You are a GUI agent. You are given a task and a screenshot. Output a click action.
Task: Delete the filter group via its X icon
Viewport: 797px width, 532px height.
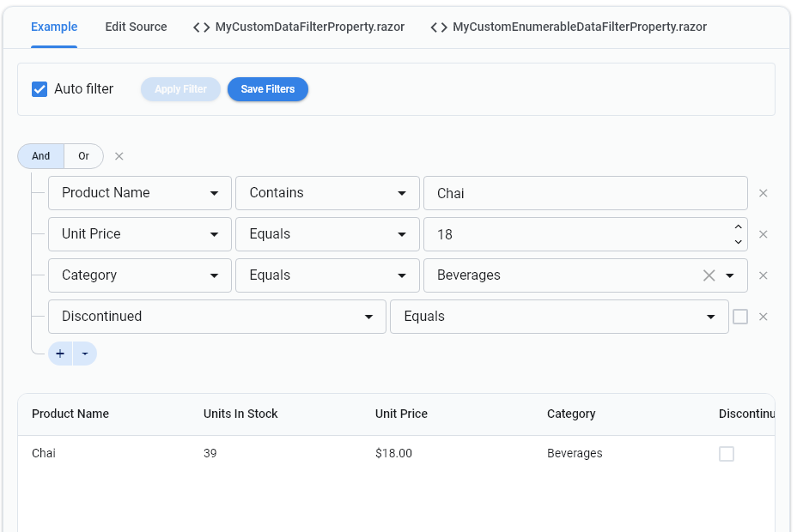[x=119, y=156]
